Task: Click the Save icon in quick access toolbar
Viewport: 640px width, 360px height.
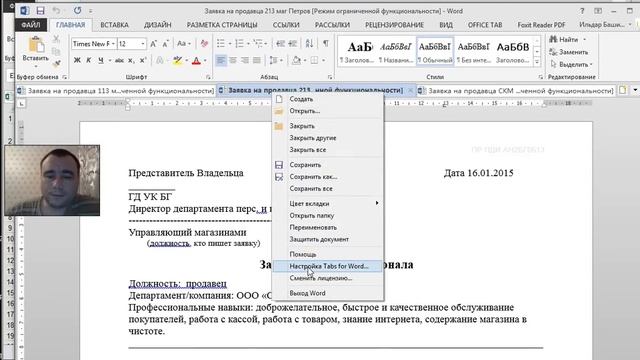Action: tap(40, 11)
